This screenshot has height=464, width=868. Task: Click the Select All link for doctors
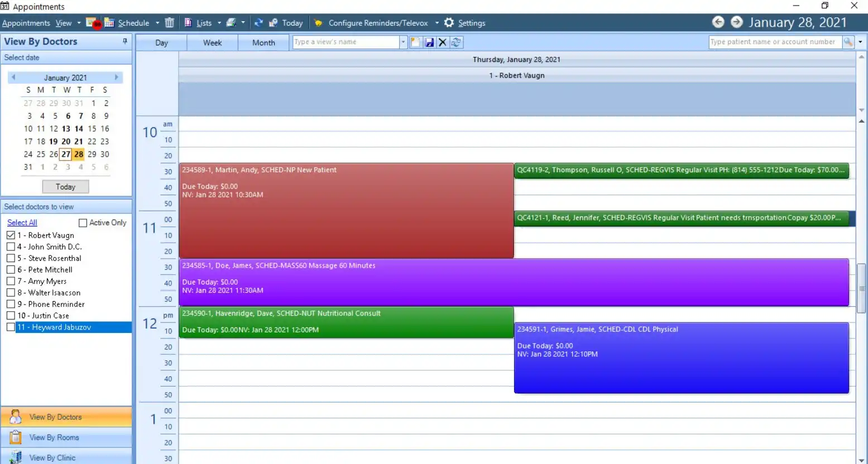click(21, 223)
